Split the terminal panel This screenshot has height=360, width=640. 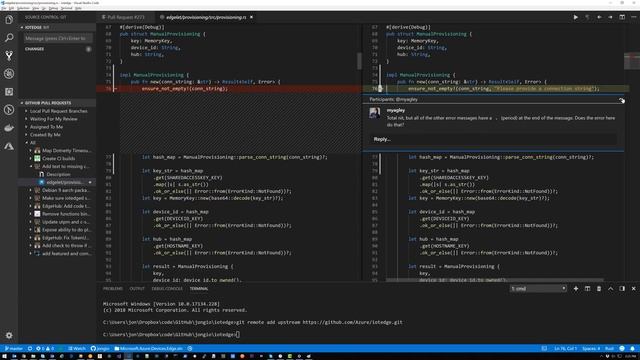[x=587, y=289]
